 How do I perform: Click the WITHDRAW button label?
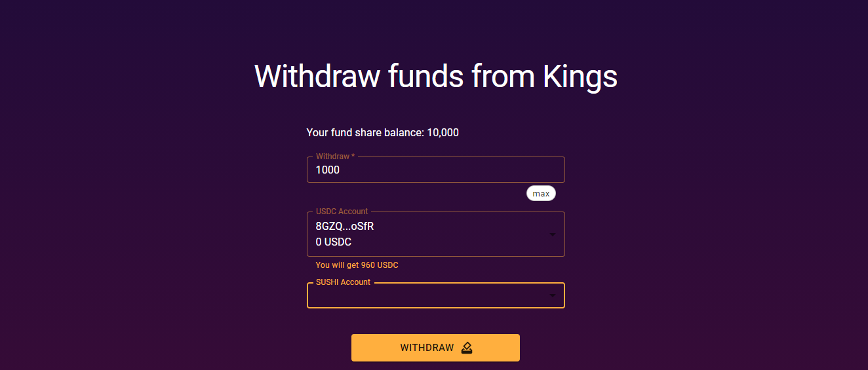point(427,348)
